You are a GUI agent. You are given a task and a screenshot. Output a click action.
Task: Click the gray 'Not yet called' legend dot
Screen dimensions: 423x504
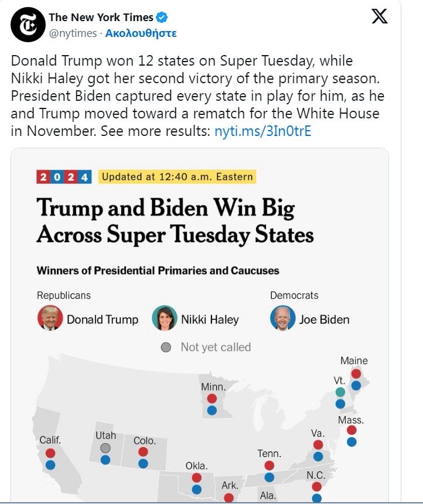click(x=166, y=347)
